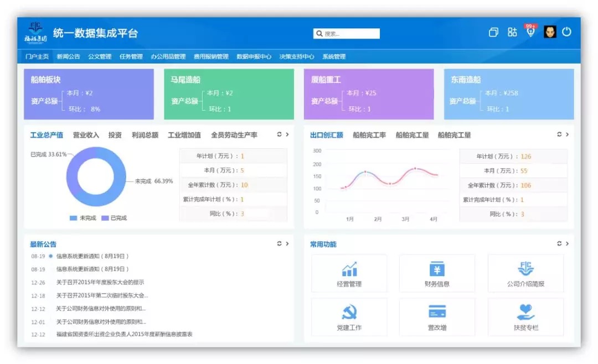598x364 pixels.
Task: Expand the 最新公告 panel arrow
Action: [287, 243]
